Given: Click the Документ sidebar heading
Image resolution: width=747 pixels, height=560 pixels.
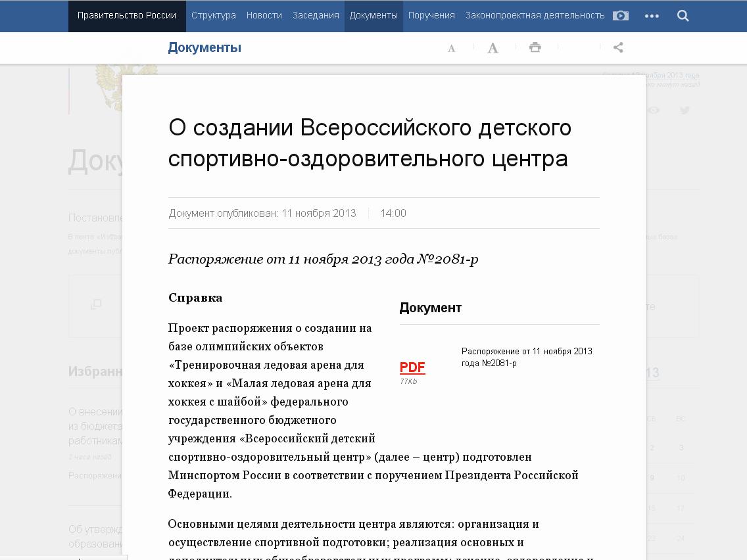Looking at the screenshot, I should click(x=430, y=308).
